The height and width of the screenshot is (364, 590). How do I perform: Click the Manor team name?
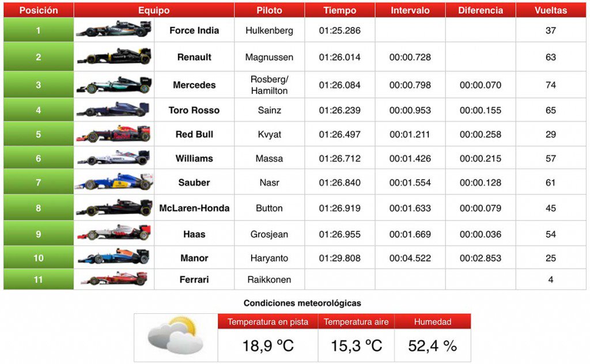[194, 258]
